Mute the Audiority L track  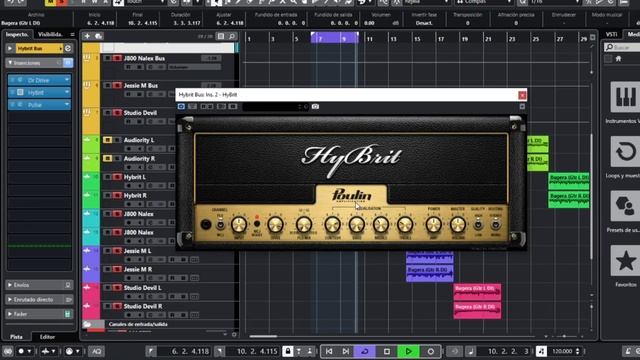[x=107, y=140]
